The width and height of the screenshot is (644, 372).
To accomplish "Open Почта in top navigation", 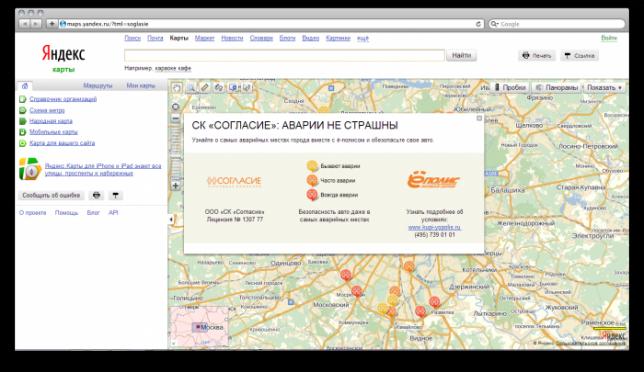I will coord(155,38).
